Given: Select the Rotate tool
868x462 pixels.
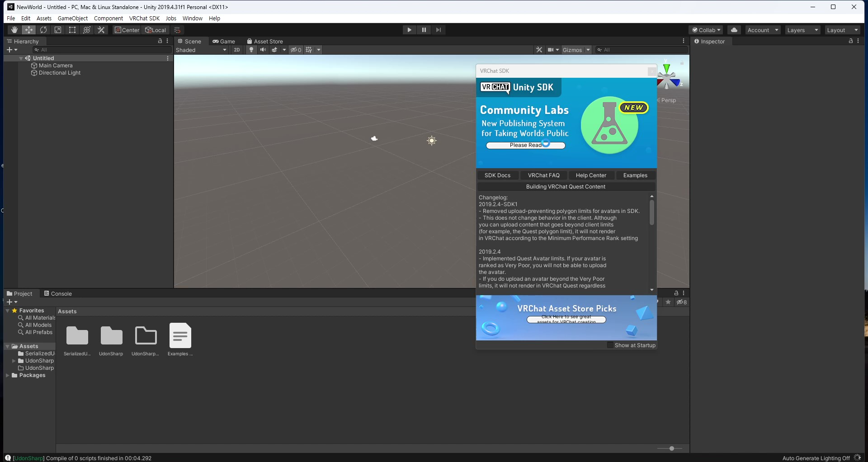Looking at the screenshot, I should point(43,30).
